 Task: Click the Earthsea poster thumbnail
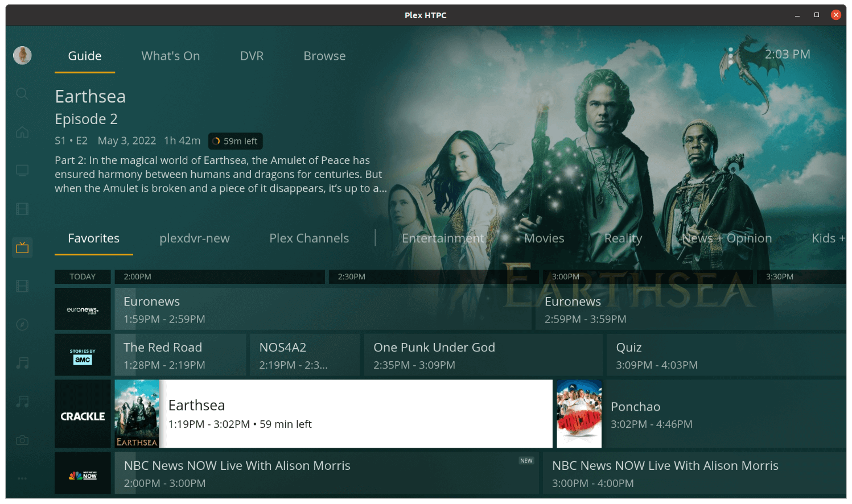click(x=137, y=414)
